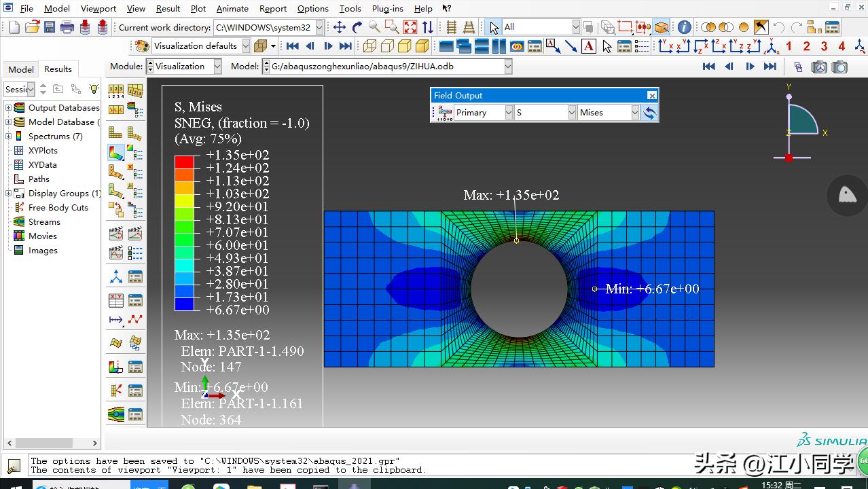This screenshot has width=868, height=489.
Task: Select XYPlots in the results tree
Action: 43,150
